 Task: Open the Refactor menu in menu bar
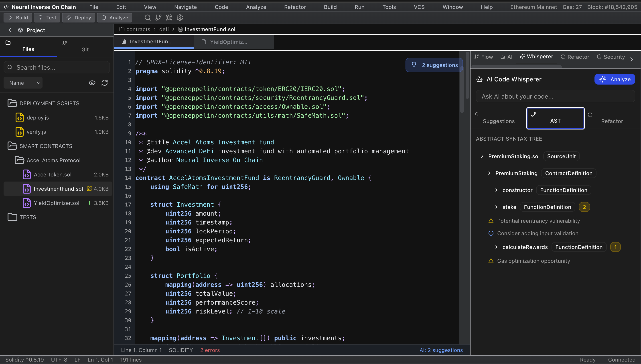(x=295, y=7)
